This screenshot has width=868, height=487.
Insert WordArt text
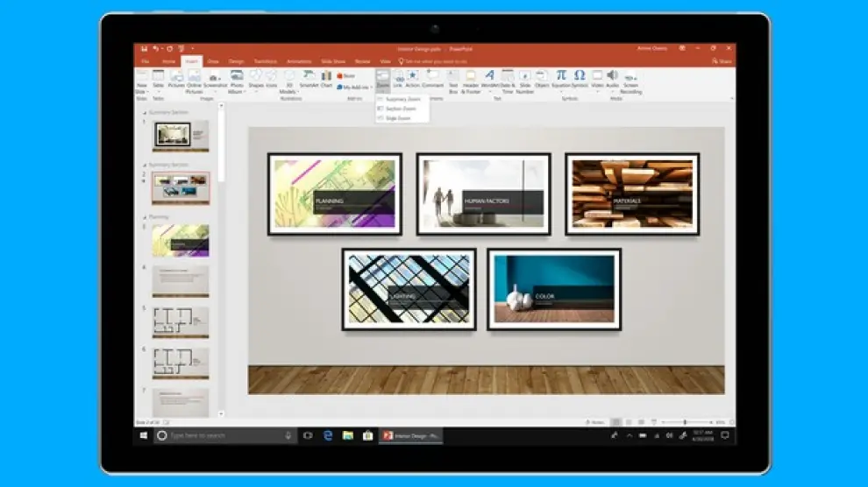click(x=489, y=79)
